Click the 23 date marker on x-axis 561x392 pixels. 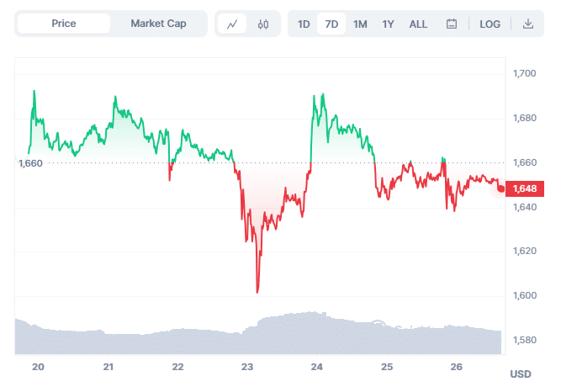click(247, 367)
